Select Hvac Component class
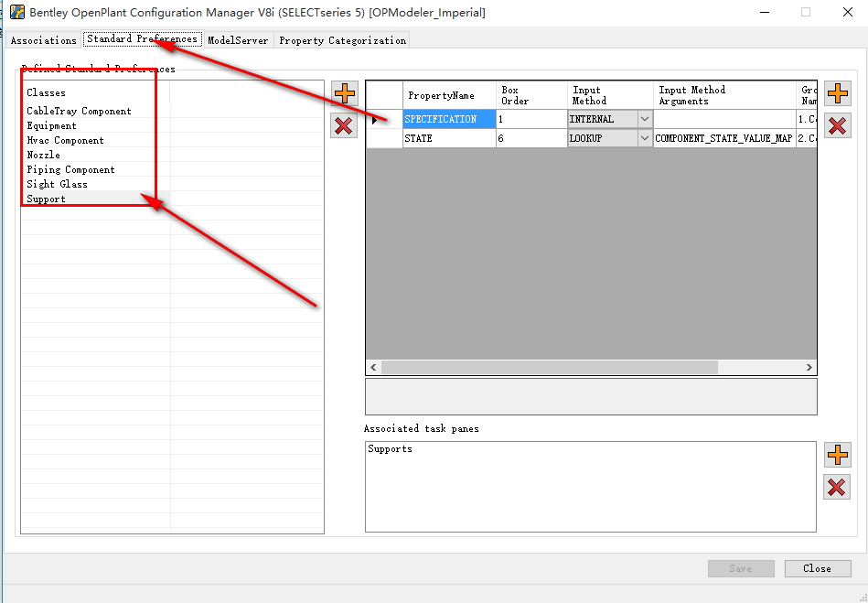Viewport: 868px width, 603px height. (65, 141)
